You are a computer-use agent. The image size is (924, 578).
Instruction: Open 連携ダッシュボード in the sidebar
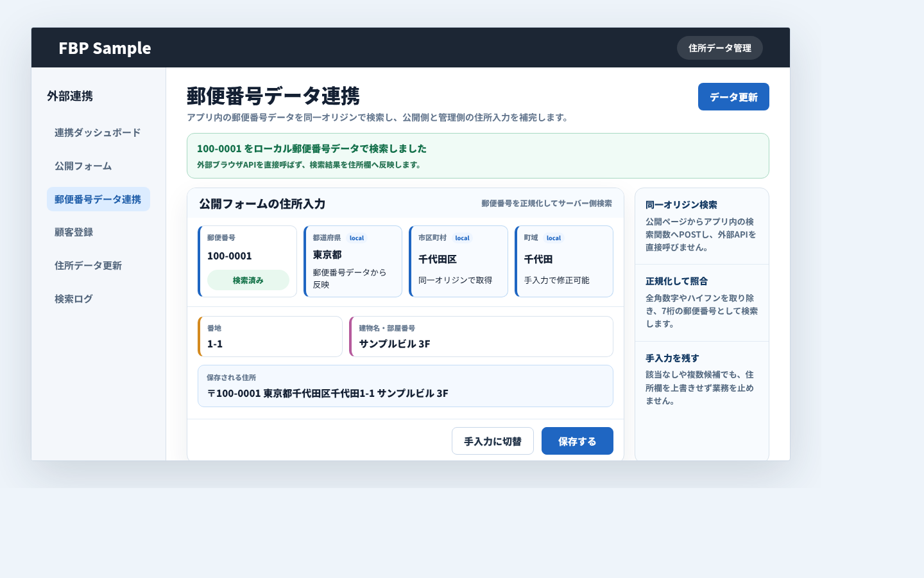(x=98, y=132)
